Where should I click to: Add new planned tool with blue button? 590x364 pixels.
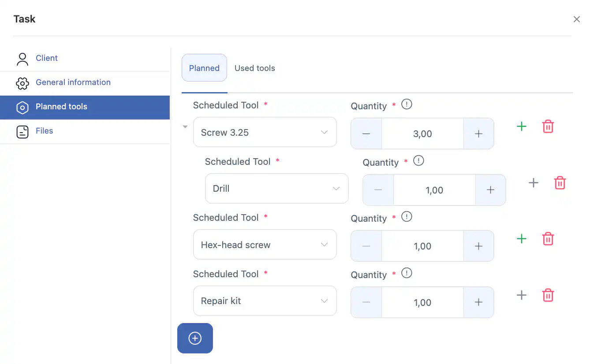[195, 338]
